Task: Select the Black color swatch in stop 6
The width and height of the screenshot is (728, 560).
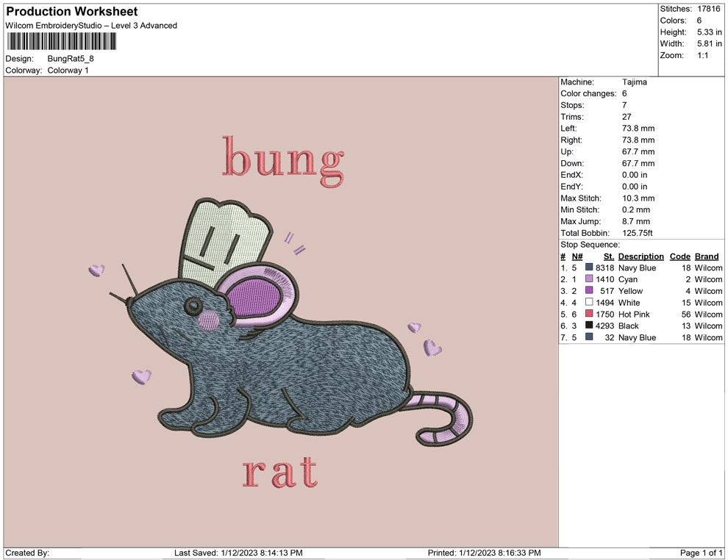Action: (x=589, y=326)
